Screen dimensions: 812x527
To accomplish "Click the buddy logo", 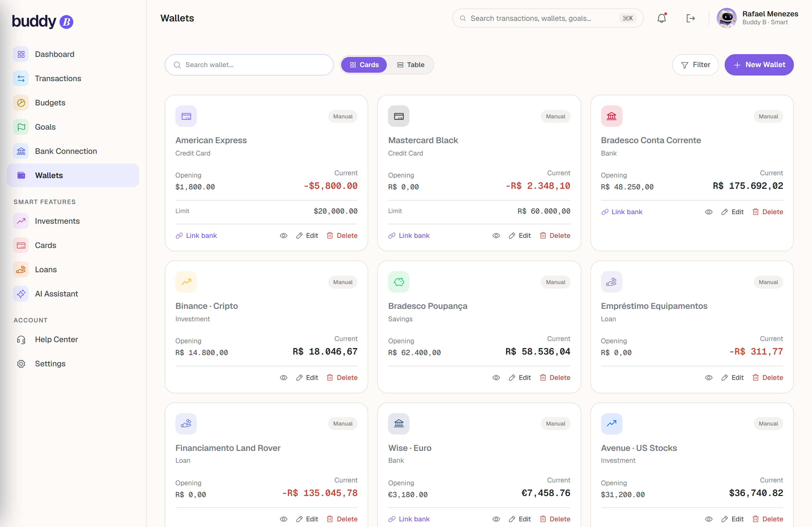I will pos(43,21).
